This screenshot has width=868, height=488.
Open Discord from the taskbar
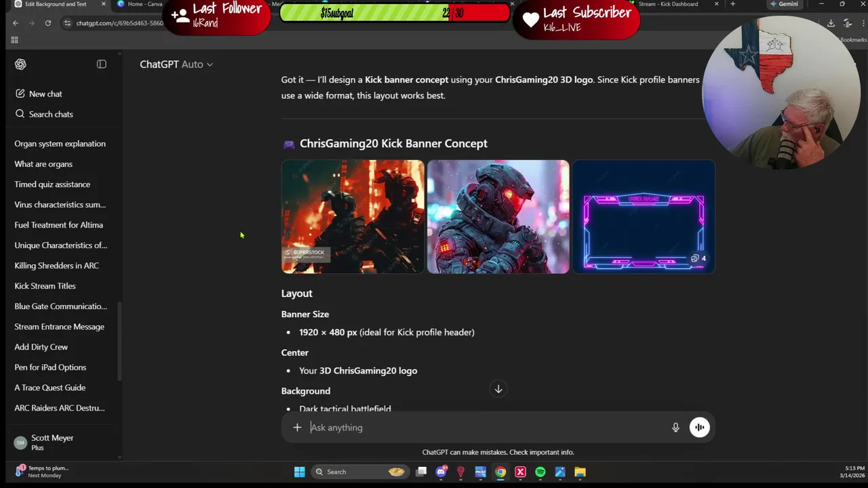441,472
